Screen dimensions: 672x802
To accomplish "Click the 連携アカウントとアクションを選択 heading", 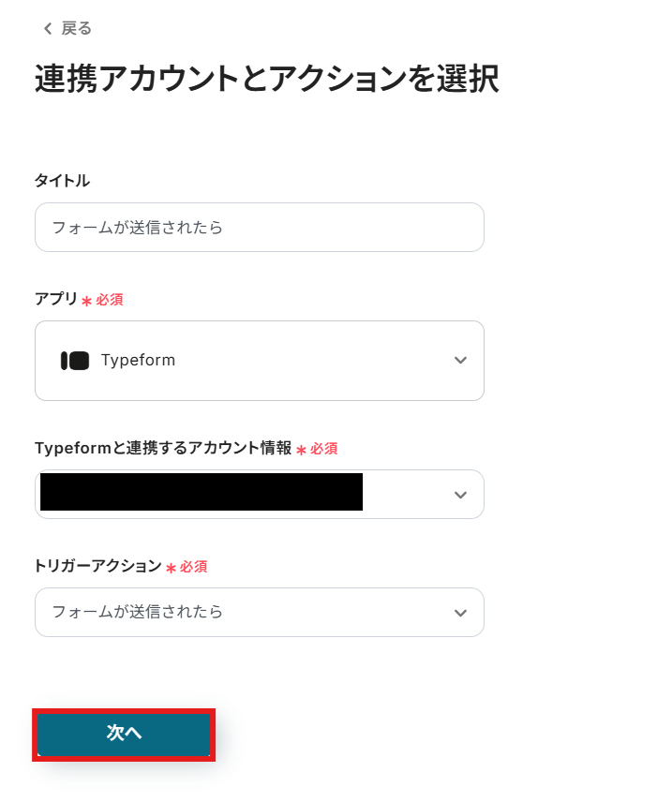I will tap(266, 80).
